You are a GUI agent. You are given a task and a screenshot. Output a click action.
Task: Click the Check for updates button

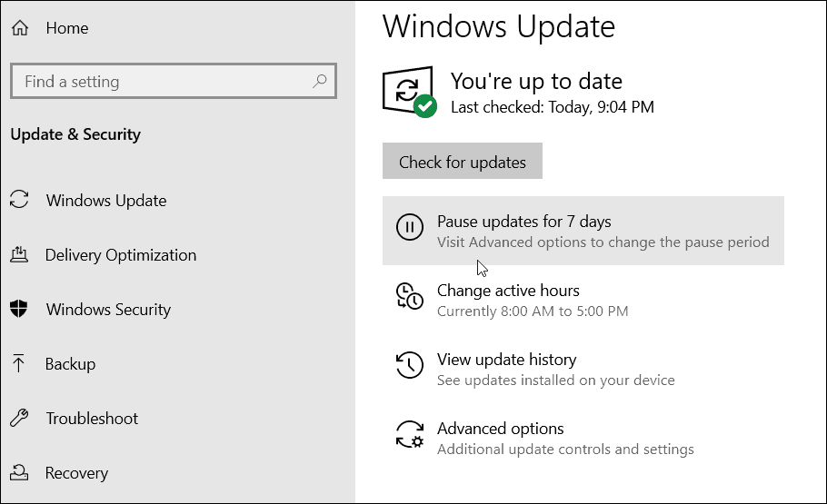pos(462,161)
